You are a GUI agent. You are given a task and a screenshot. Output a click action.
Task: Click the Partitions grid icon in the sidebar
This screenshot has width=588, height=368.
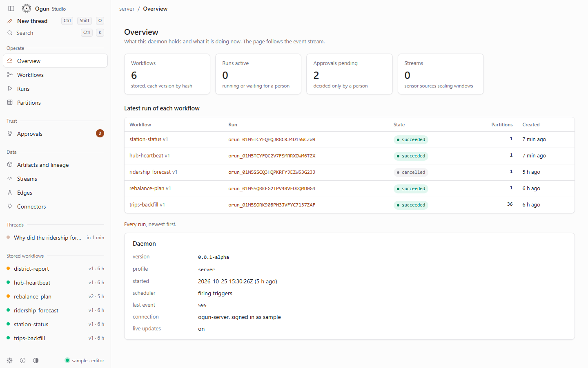(10, 103)
